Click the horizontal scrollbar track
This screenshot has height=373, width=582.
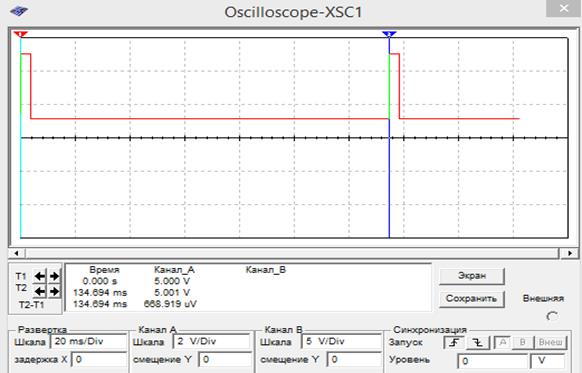pyautogui.click(x=292, y=253)
